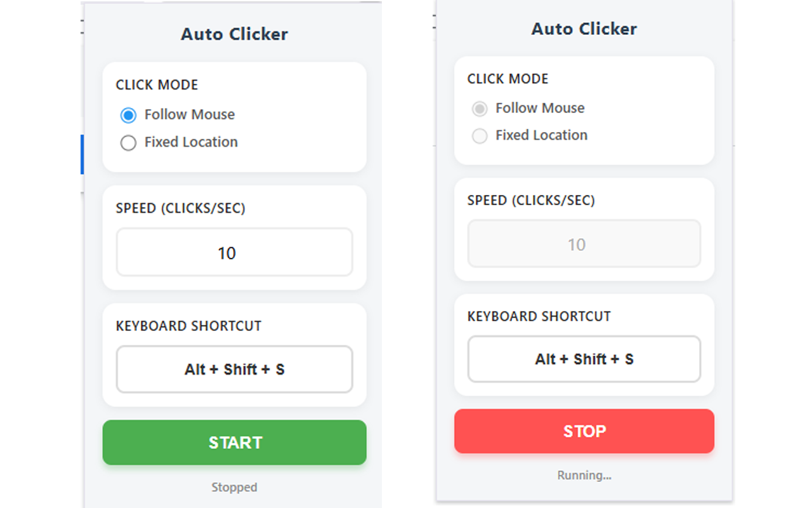Select the Follow Mouse radio button
The width and height of the screenshot is (812, 508).
[x=128, y=115]
